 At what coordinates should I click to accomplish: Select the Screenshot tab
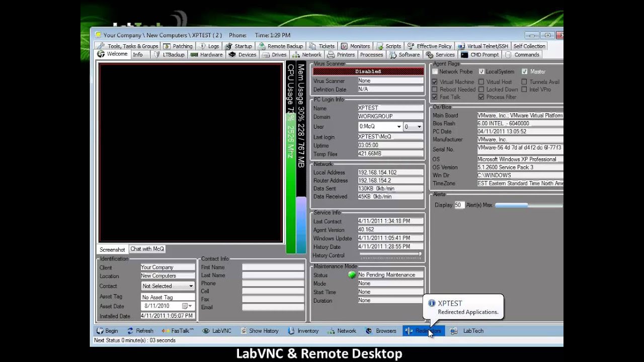coord(112,249)
